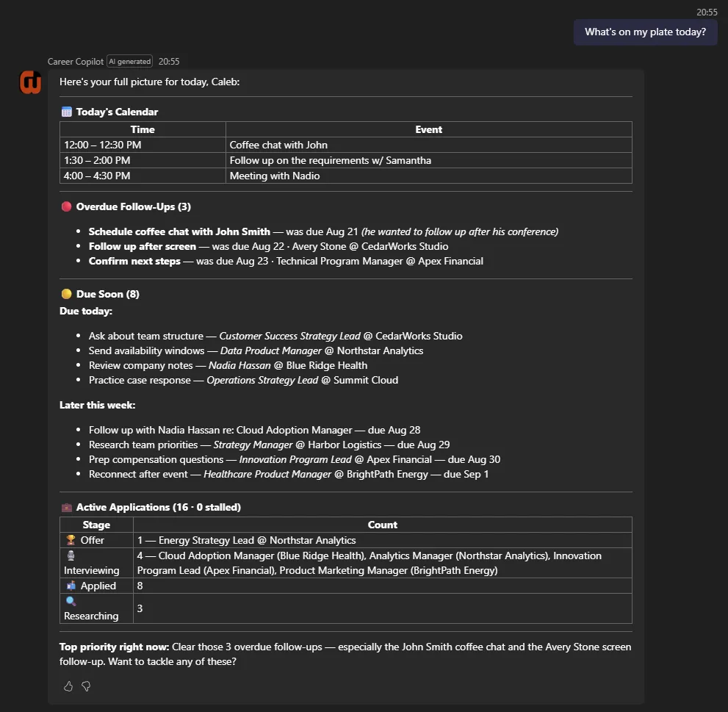Click the 'Due Soon (8)' heading
This screenshot has width=728, height=712.
(108, 294)
